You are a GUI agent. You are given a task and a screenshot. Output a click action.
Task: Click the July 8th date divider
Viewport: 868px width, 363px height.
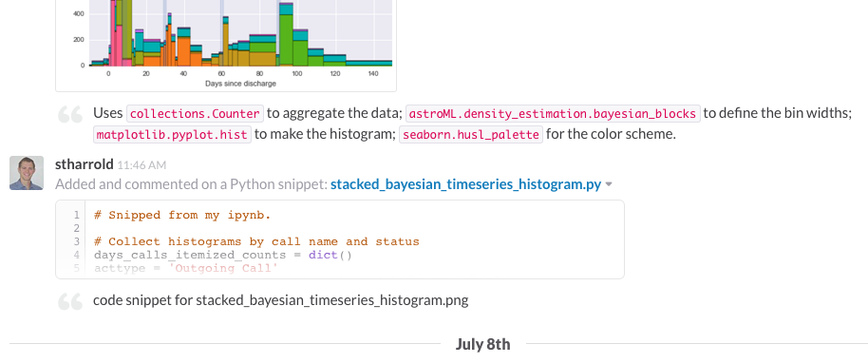tap(482, 344)
